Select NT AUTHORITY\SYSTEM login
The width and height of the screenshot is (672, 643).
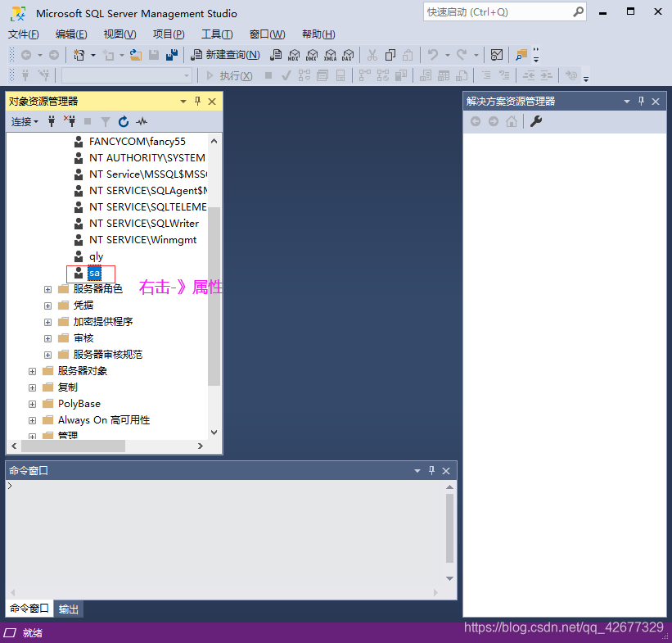pyautogui.click(x=147, y=158)
